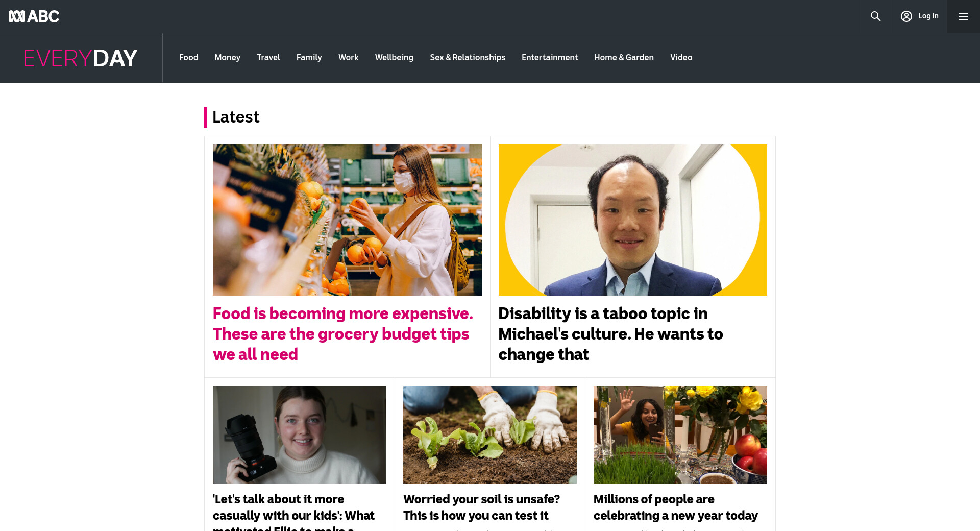Open the girl with camera thumbnail
This screenshot has width=980, height=531.
(x=300, y=435)
